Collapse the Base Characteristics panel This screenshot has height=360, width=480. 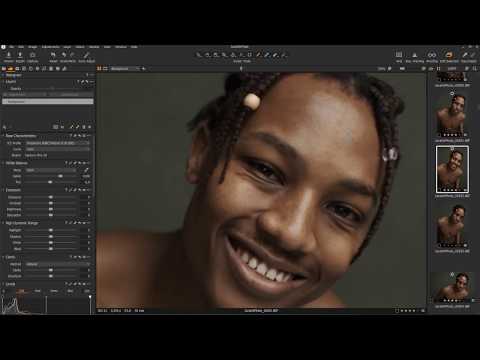3,136
